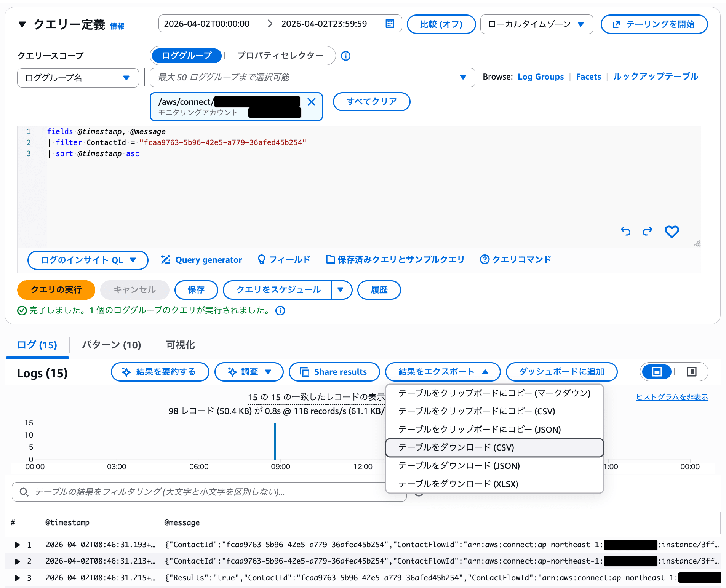The height and width of the screenshot is (588, 726).
Task: Click ダッシュボードに追加 button
Action: point(561,372)
